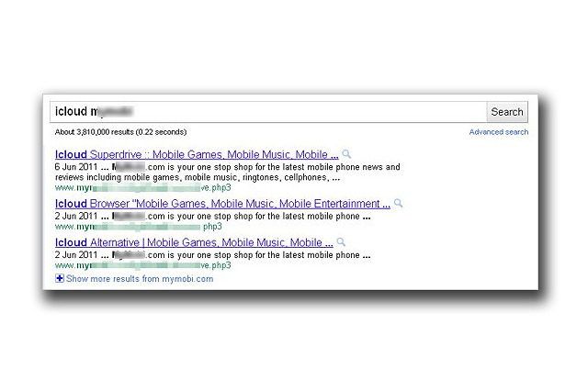Click the preview magnifier beside iCloud Browser
The width and height of the screenshot is (588, 391).
(x=398, y=204)
